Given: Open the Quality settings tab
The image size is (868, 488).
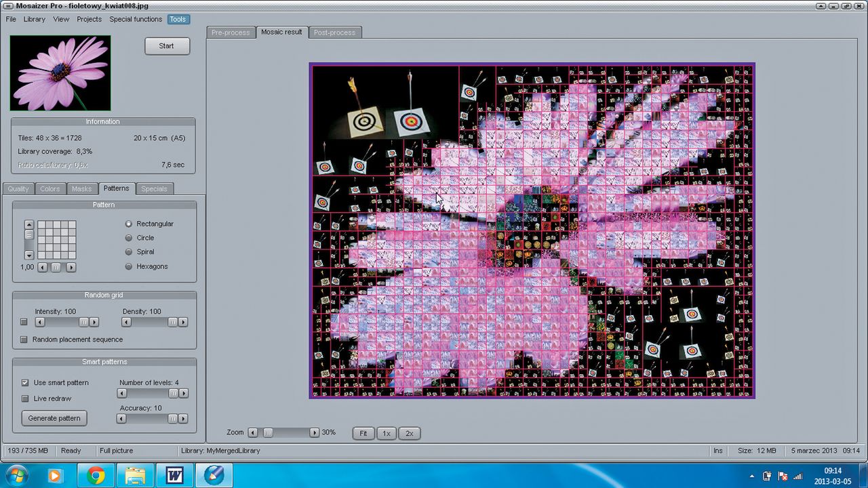Looking at the screenshot, I should 18,188.
